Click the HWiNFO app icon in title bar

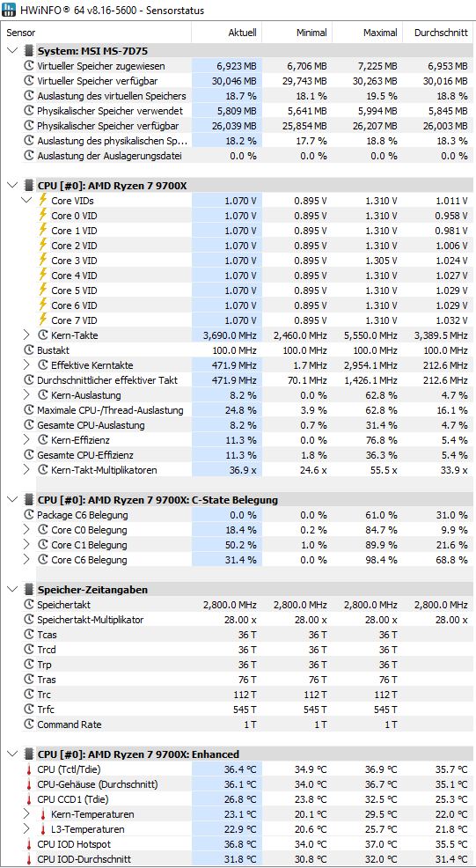[10, 10]
